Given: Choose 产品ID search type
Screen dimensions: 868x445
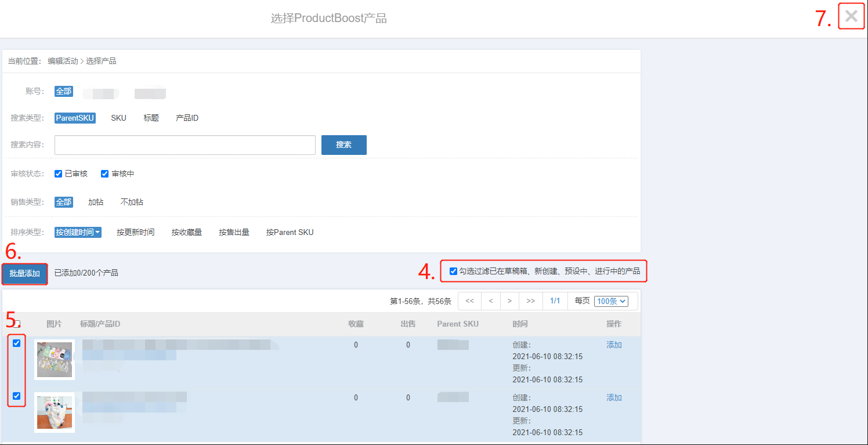Looking at the screenshot, I should click(187, 118).
